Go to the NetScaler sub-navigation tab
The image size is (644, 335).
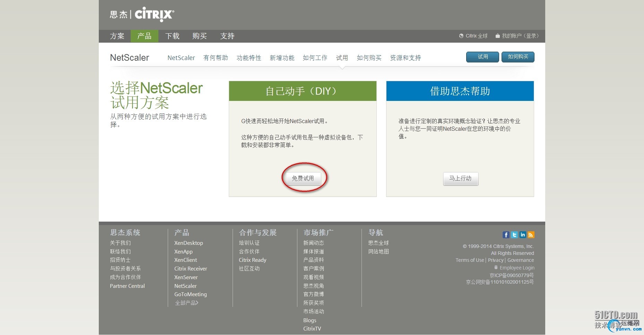[181, 58]
